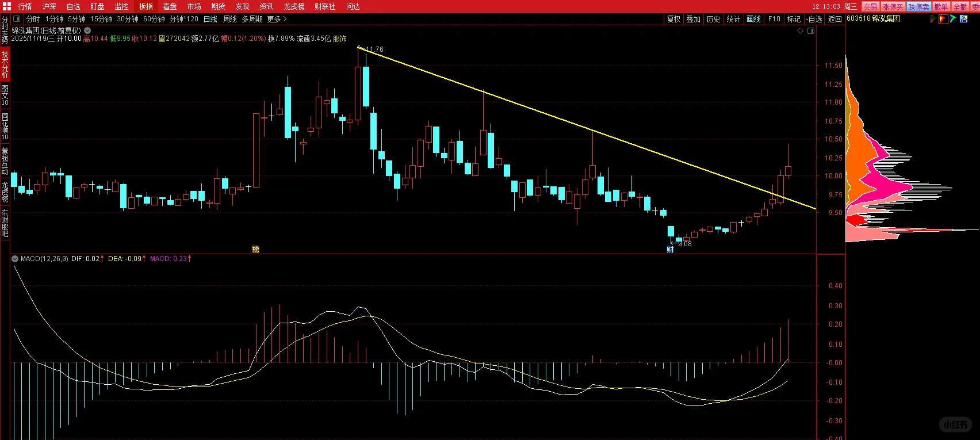Click the 返回 button
The height and width of the screenshot is (440, 980).
[835, 19]
